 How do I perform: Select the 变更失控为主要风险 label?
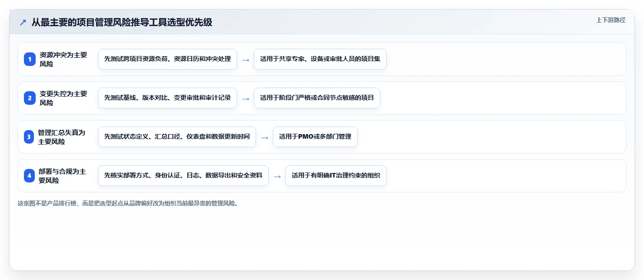[x=63, y=98]
